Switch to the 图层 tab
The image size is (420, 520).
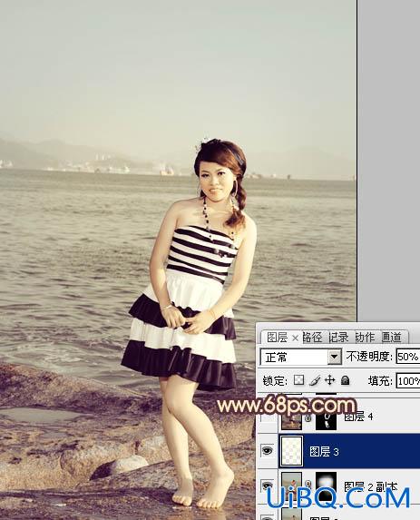(277, 338)
